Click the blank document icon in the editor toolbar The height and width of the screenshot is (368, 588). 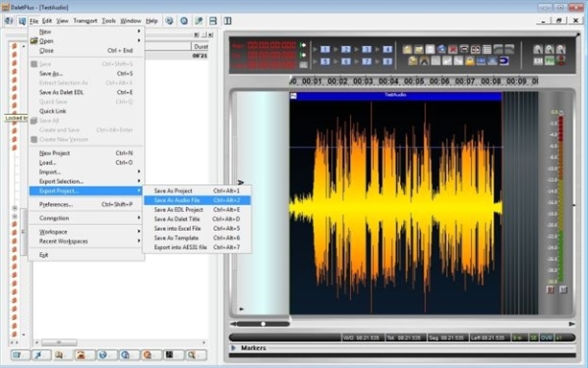pos(430,49)
